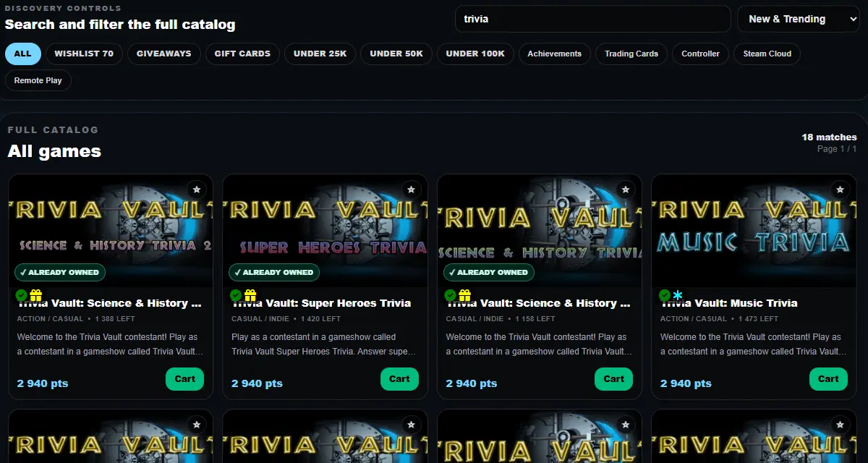
Task: Click the "1 473 LEFT" stock text
Action: [x=759, y=319]
